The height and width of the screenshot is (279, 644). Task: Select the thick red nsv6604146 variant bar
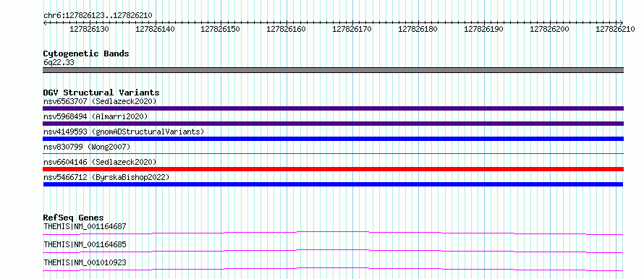[x=334, y=169]
